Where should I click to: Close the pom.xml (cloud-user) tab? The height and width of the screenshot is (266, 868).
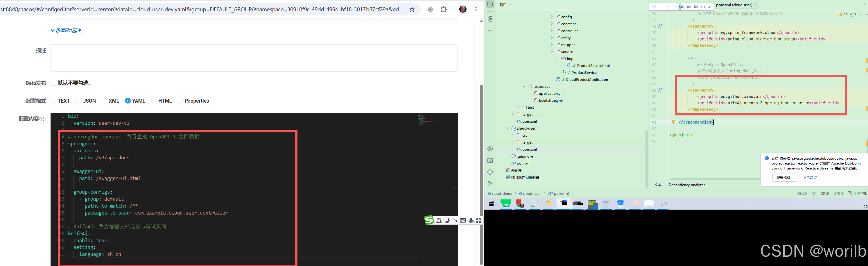(x=756, y=5)
